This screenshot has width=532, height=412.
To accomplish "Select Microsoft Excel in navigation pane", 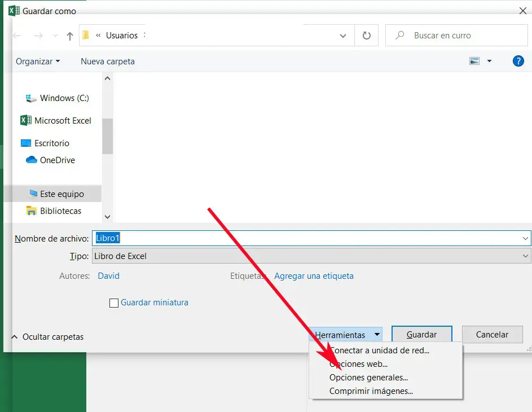I will [56, 120].
